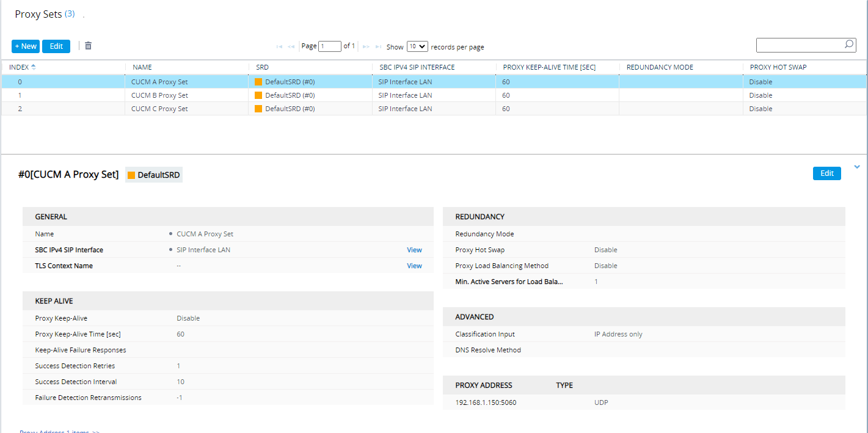Click the Proxy Keep-Alive Disable value
Screen dimensions: 868x433
coord(188,318)
